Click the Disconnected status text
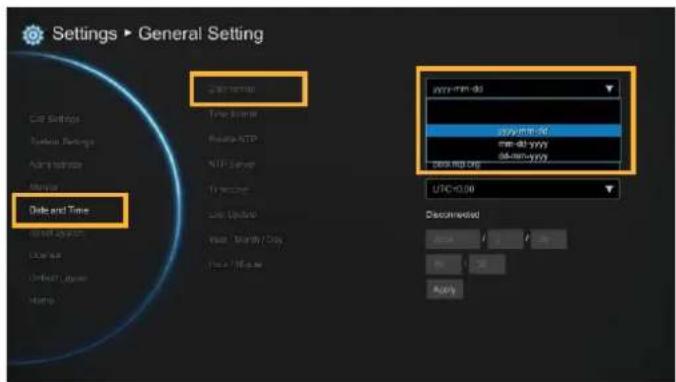 click(452, 215)
